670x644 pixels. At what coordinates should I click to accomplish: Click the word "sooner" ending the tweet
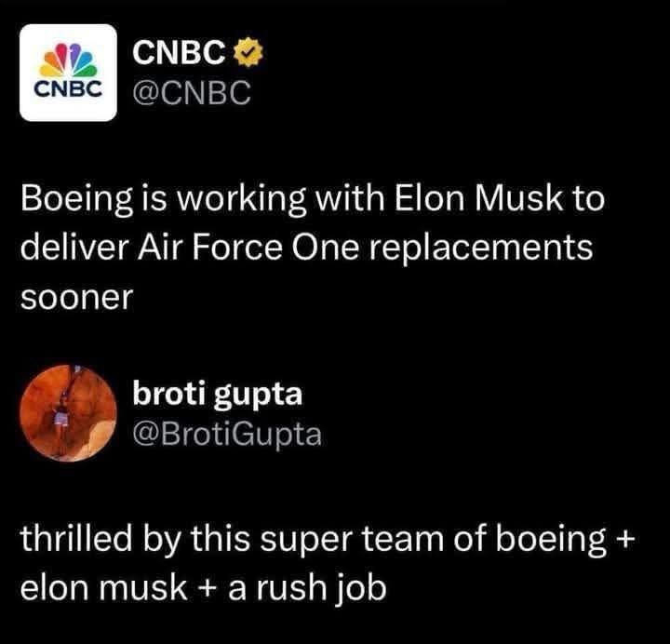pos(78,299)
